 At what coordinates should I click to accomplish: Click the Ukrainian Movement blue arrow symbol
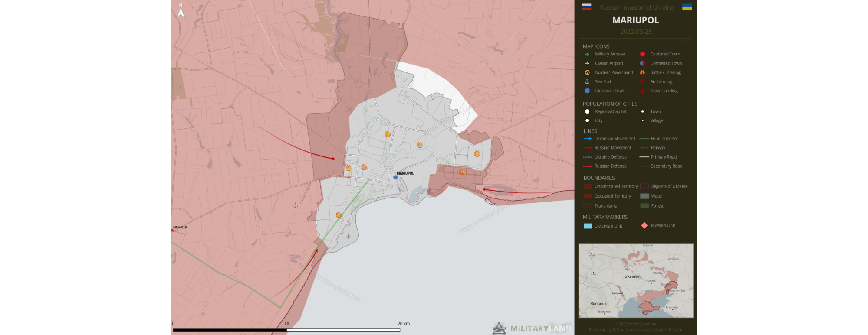point(588,139)
